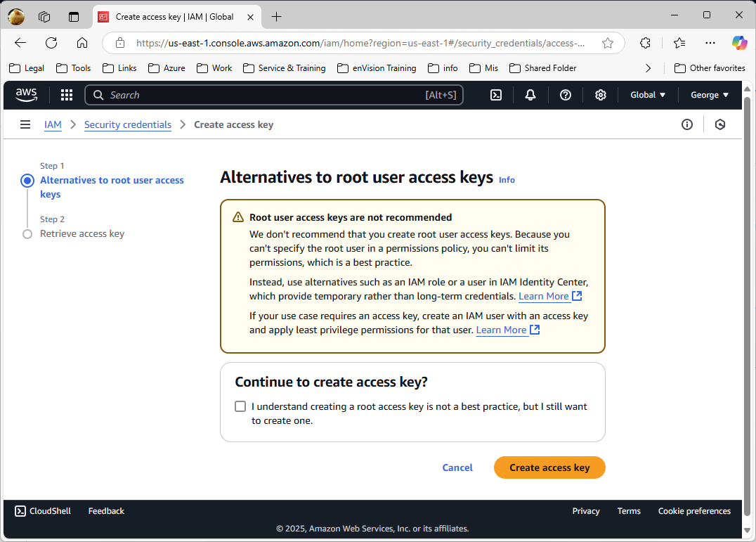Launch CloudShell from the top navigation bar

tap(496, 95)
